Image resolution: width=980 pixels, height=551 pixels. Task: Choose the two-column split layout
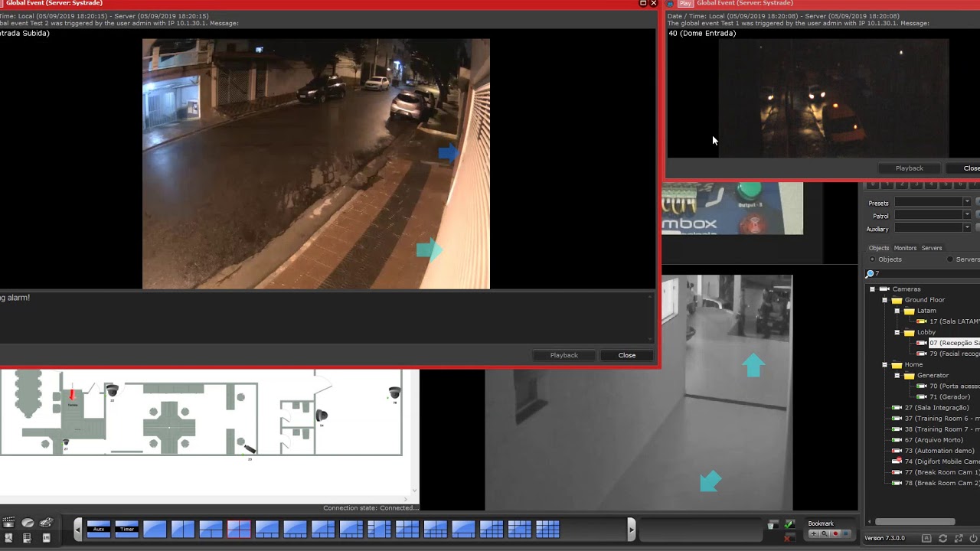click(183, 529)
